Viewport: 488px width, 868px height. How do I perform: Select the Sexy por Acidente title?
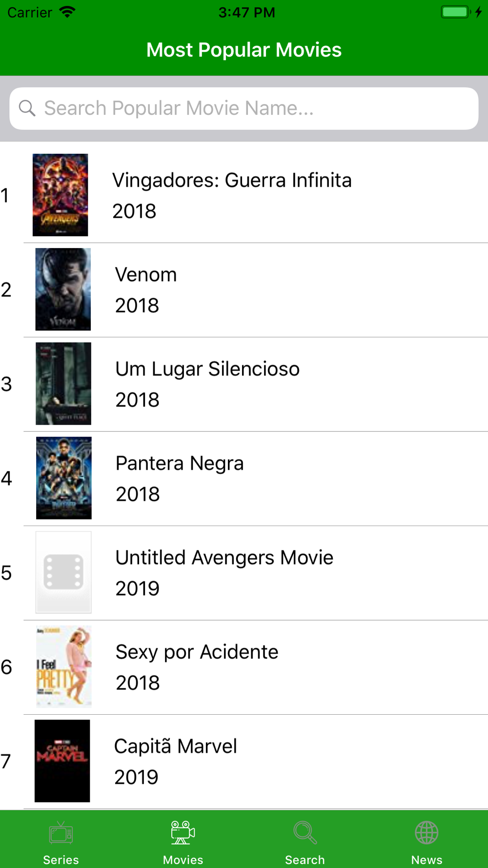(197, 652)
